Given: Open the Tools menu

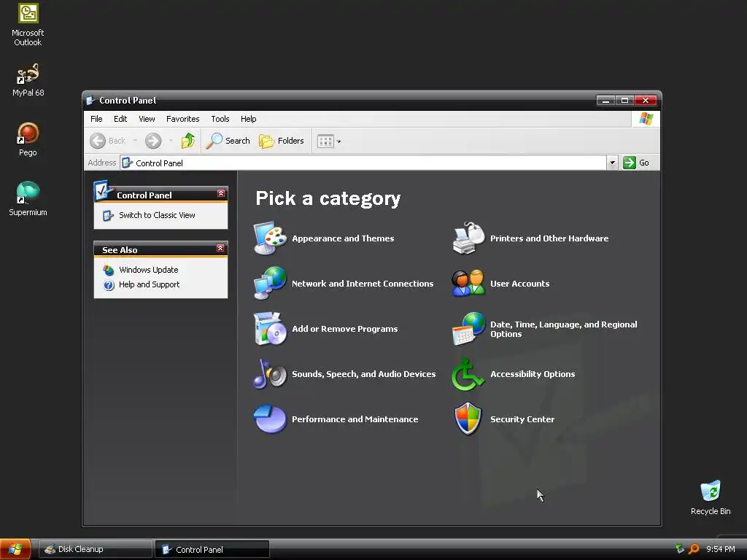Looking at the screenshot, I should [x=220, y=119].
